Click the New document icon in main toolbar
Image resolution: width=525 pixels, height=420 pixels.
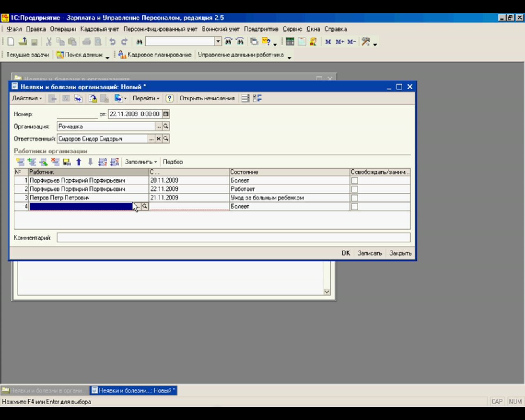pos(11,41)
